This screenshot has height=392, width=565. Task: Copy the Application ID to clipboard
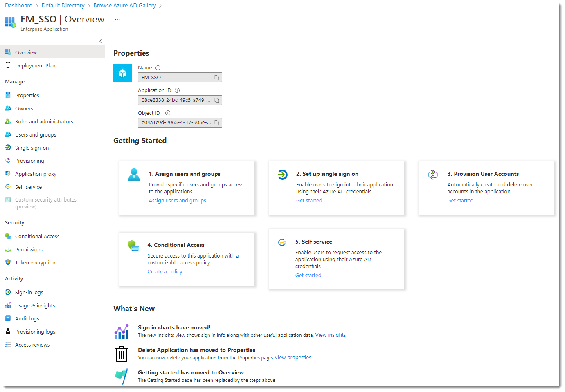[217, 100]
